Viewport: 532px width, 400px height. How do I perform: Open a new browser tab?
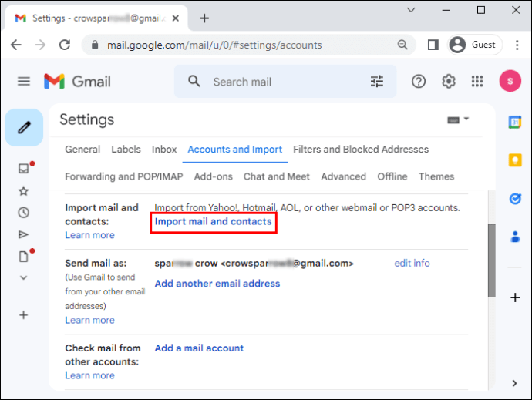click(204, 18)
